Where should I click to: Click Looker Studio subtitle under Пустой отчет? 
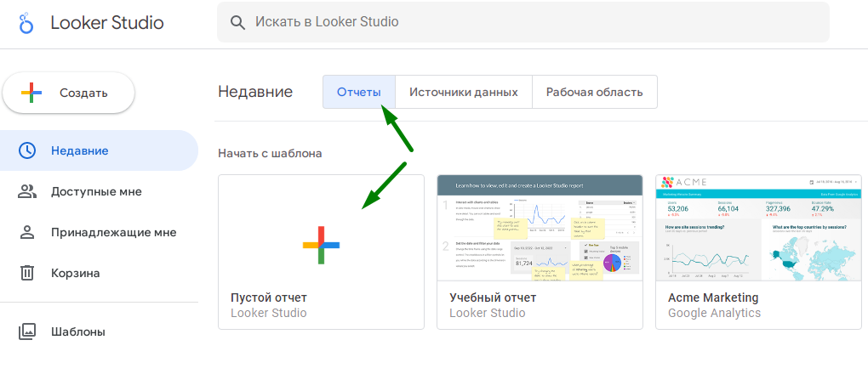(268, 313)
